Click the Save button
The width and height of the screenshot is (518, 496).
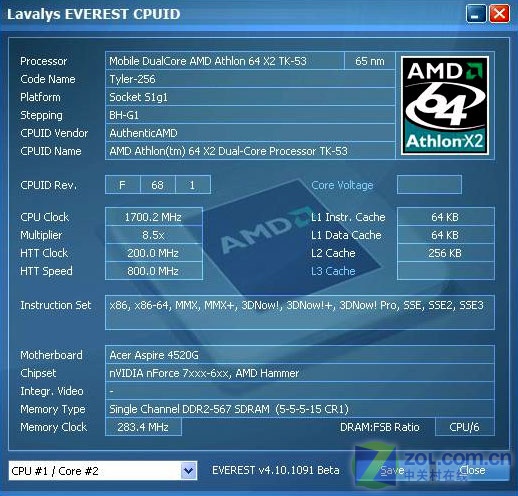point(391,470)
